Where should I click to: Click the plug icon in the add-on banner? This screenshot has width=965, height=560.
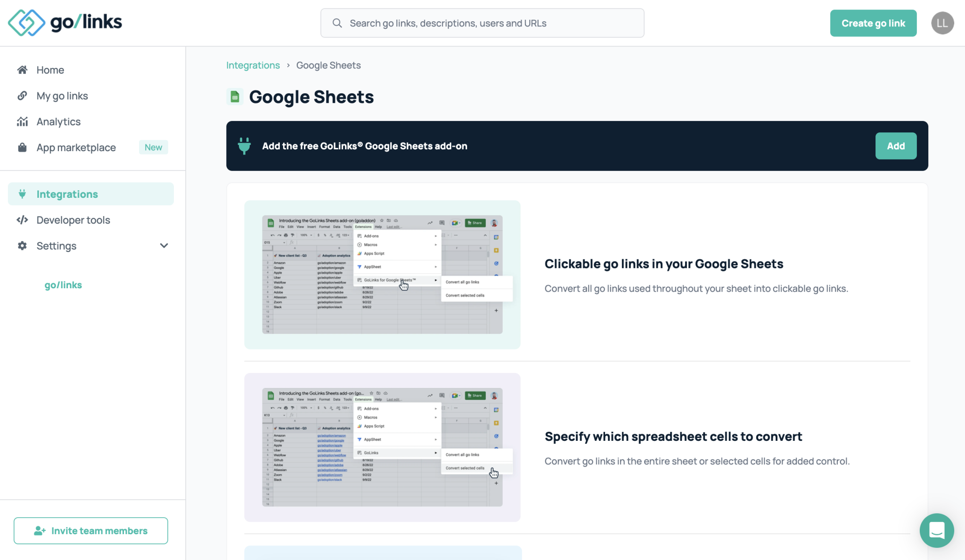[244, 146]
